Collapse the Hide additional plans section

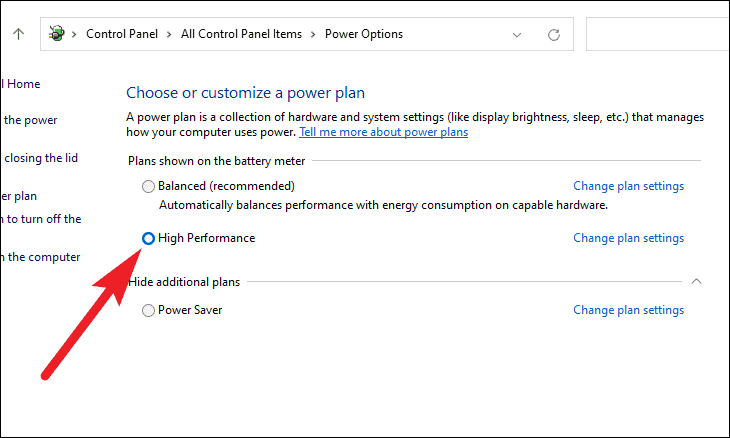coord(696,281)
